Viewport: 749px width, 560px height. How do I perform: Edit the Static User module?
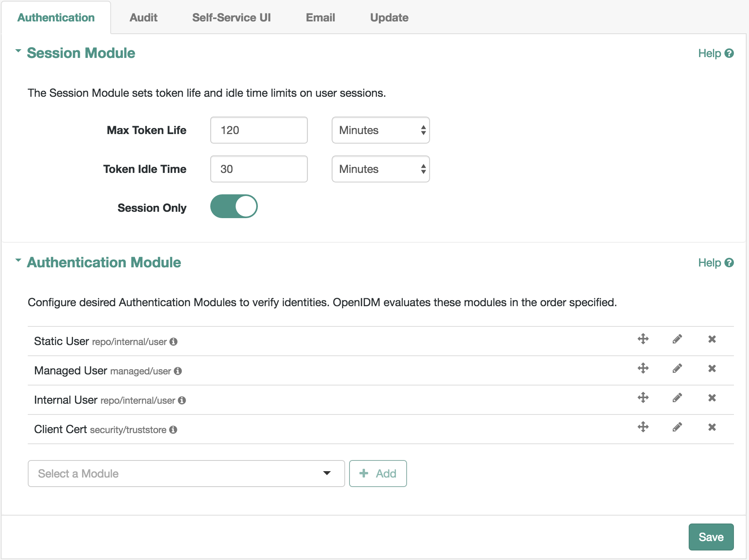coord(677,339)
